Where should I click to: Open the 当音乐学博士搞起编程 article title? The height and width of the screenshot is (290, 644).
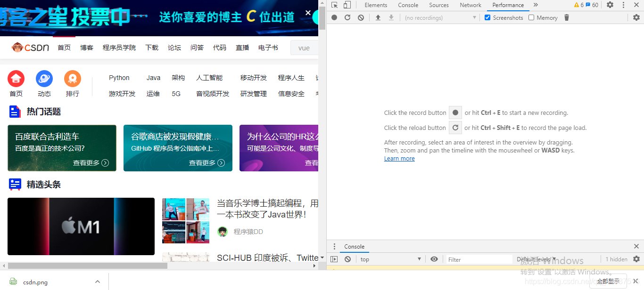(x=268, y=209)
